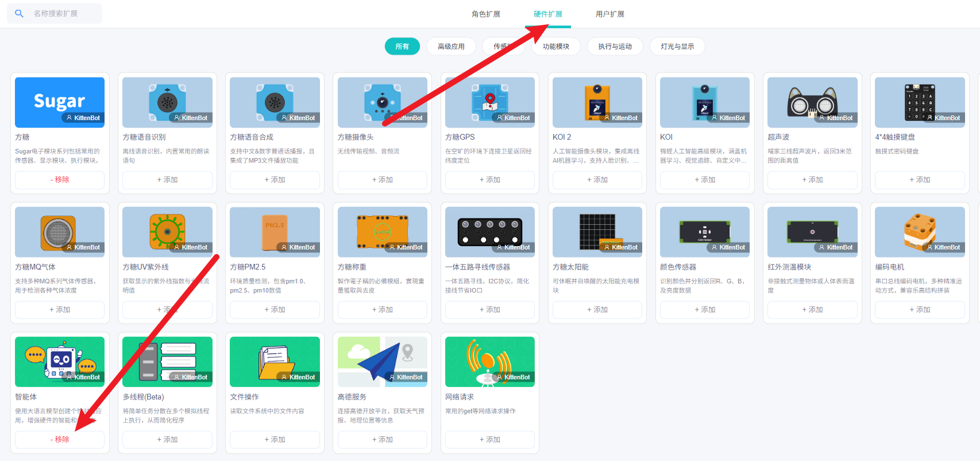Remove the 方糖 Sugar extension
This screenshot has height=461, width=980.
coord(60,180)
